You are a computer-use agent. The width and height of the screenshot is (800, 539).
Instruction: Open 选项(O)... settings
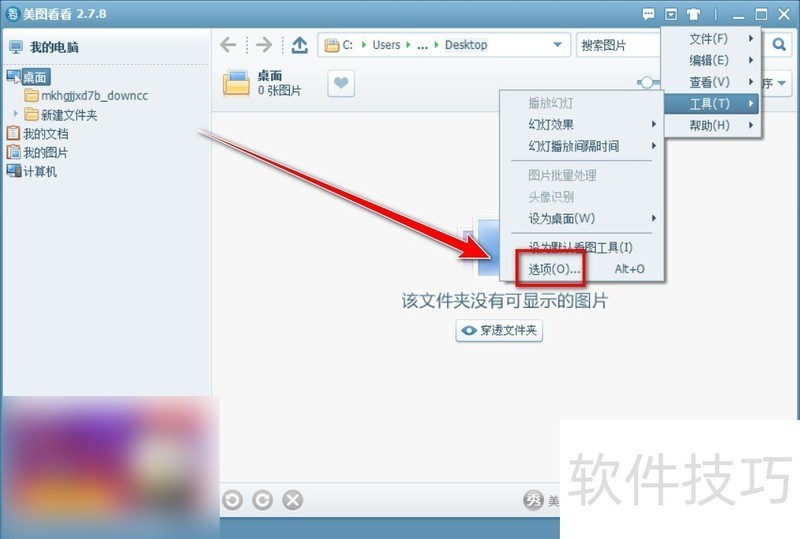pyautogui.click(x=582, y=269)
